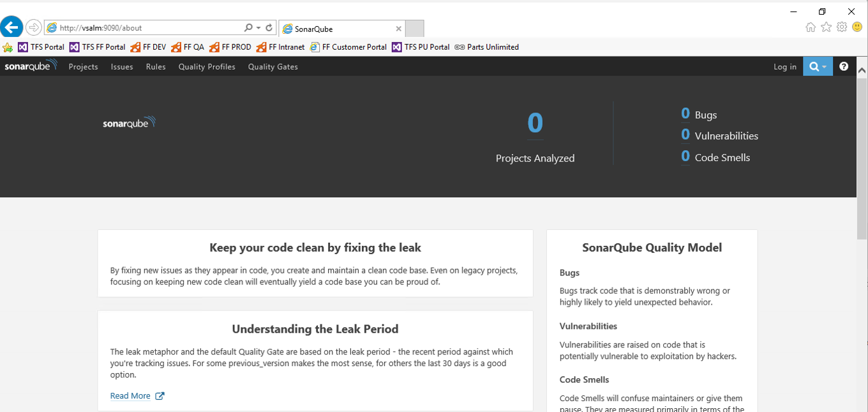Open help with question mark icon
868x412 pixels.
[x=844, y=66]
